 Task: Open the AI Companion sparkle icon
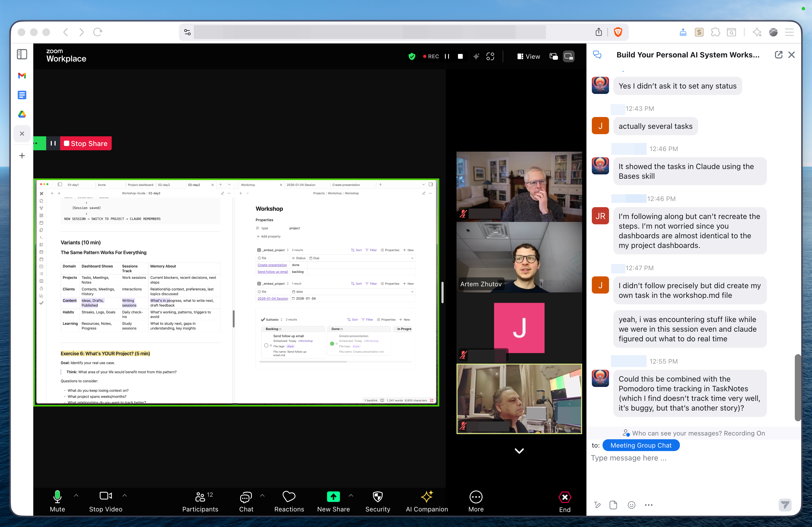tap(426, 497)
